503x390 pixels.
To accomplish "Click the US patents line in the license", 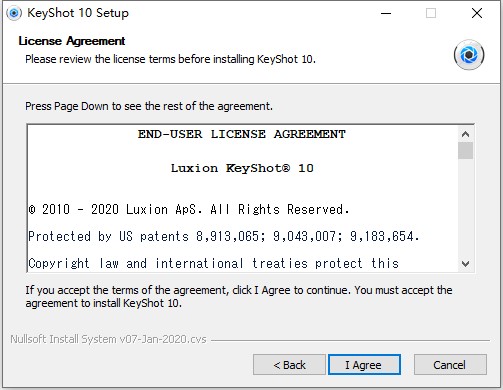I will (224, 237).
